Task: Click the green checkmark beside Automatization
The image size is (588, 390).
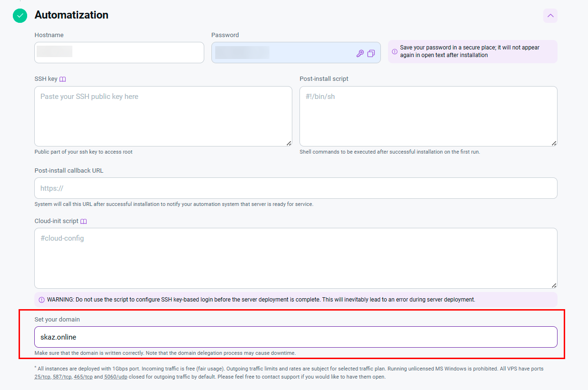Action: (x=20, y=15)
